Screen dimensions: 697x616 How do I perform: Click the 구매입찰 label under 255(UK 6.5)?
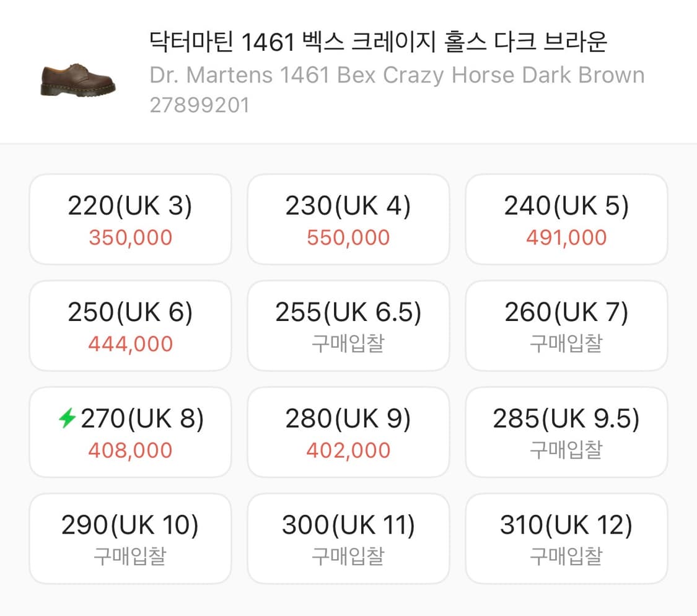pyautogui.click(x=348, y=343)
